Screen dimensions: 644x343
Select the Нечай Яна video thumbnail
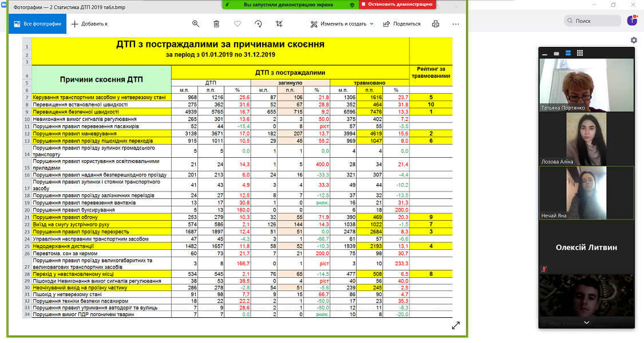coord(587,193)
